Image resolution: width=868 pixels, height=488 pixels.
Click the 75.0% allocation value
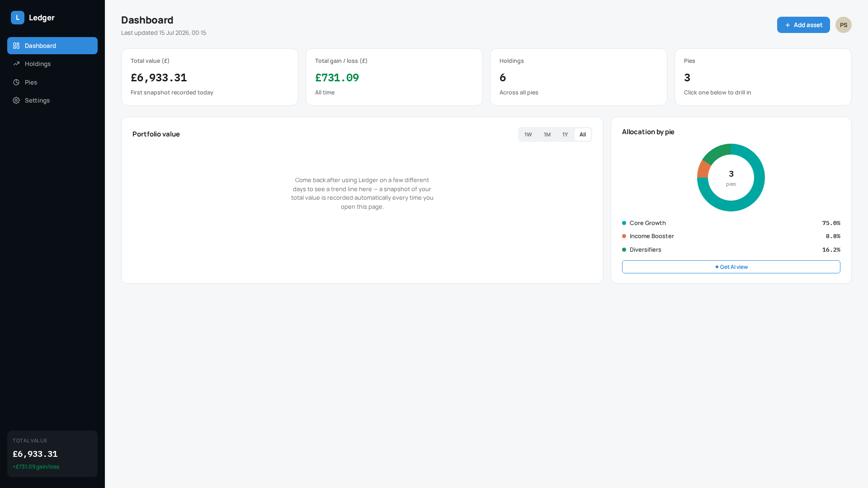(831, 223)
